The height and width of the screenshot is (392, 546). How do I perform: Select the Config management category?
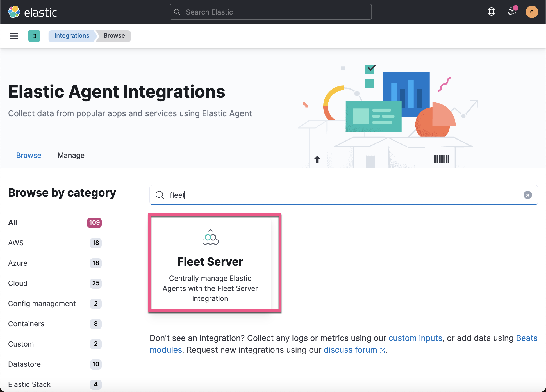point(55,304)
